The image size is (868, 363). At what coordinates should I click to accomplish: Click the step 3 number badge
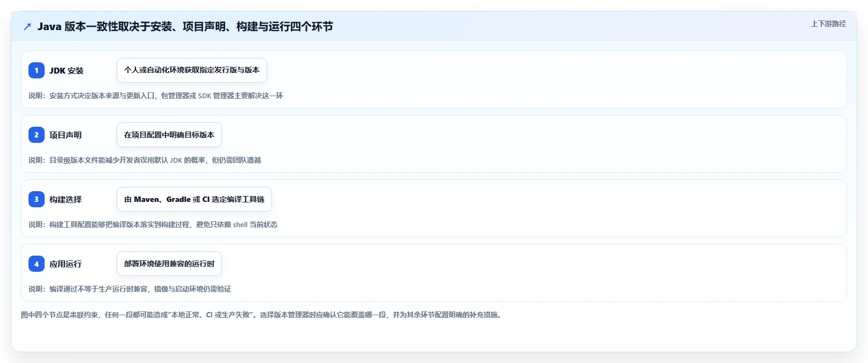37,199
